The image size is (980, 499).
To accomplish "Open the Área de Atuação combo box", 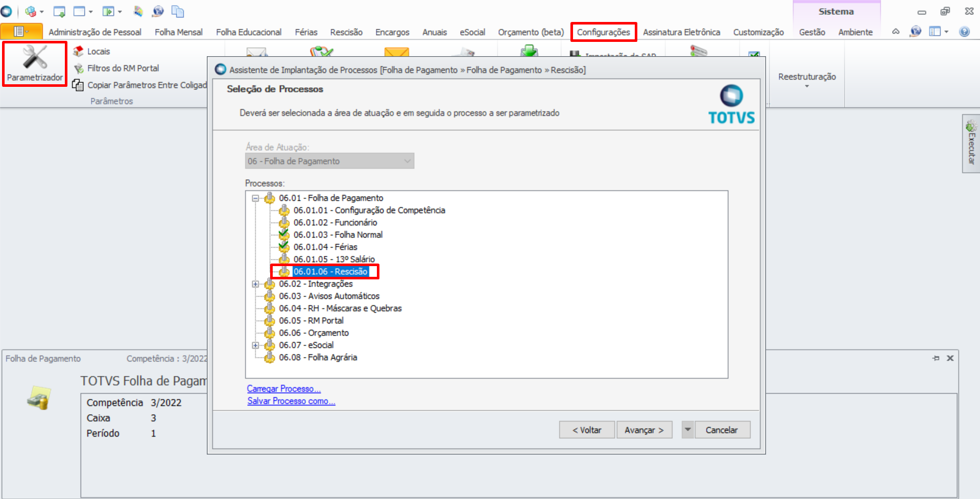I will [329, 161].
